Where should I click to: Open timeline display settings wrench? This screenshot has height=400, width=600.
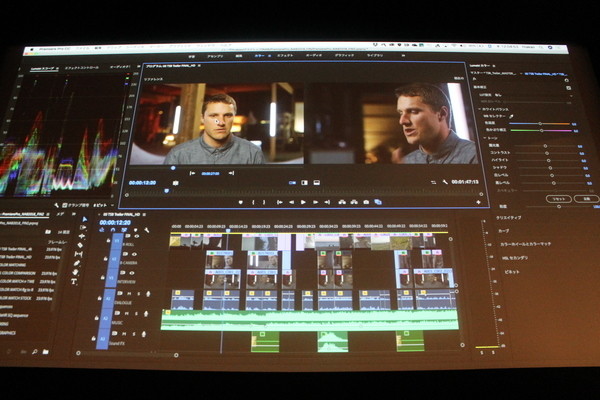[x=147, y=230]
